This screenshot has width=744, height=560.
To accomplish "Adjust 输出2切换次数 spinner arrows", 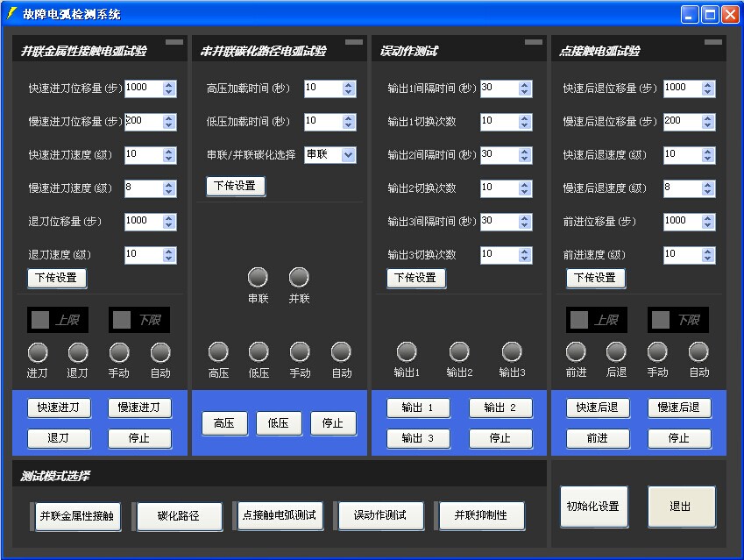I will [524, 188].
